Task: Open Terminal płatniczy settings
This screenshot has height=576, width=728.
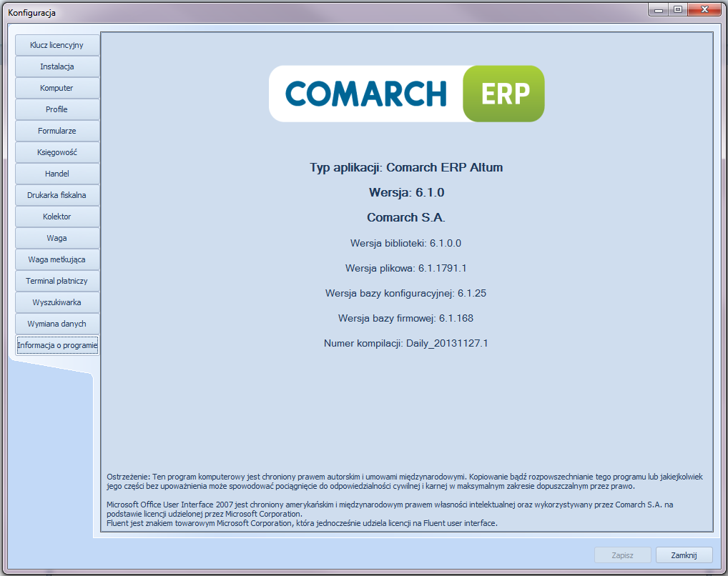Action: [x=57, y=281]
